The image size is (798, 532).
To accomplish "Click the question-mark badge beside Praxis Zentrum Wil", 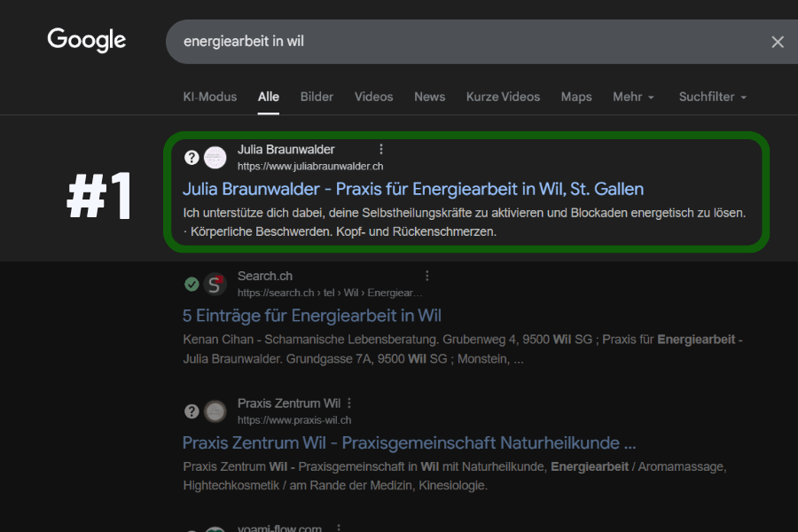I will (192, 411).
